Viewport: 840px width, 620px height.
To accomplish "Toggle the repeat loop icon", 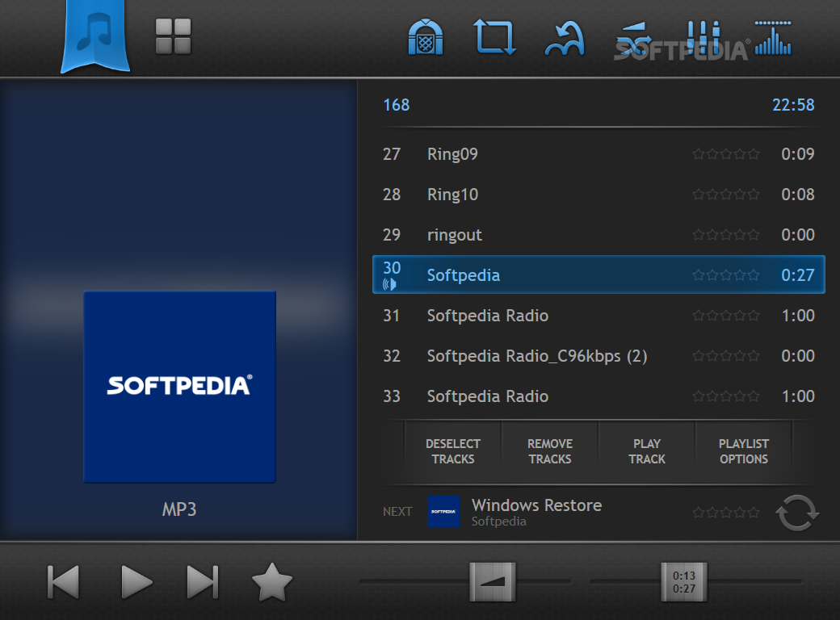I will [x=495, y=37].
